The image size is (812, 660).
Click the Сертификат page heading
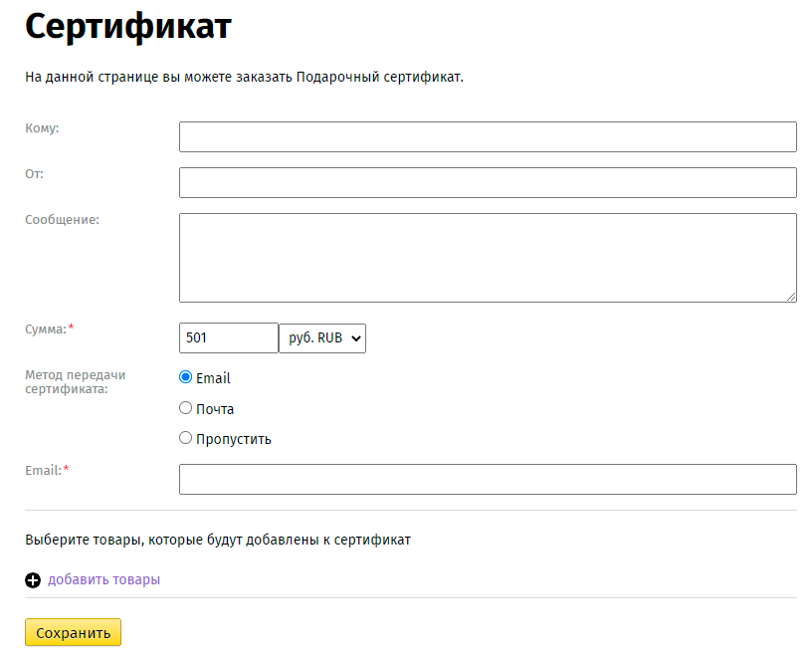pyautogui.click(x=128, y=26)
